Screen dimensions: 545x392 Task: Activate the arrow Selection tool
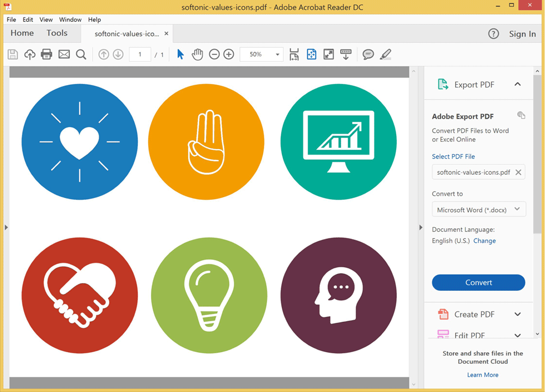(181, 54)
